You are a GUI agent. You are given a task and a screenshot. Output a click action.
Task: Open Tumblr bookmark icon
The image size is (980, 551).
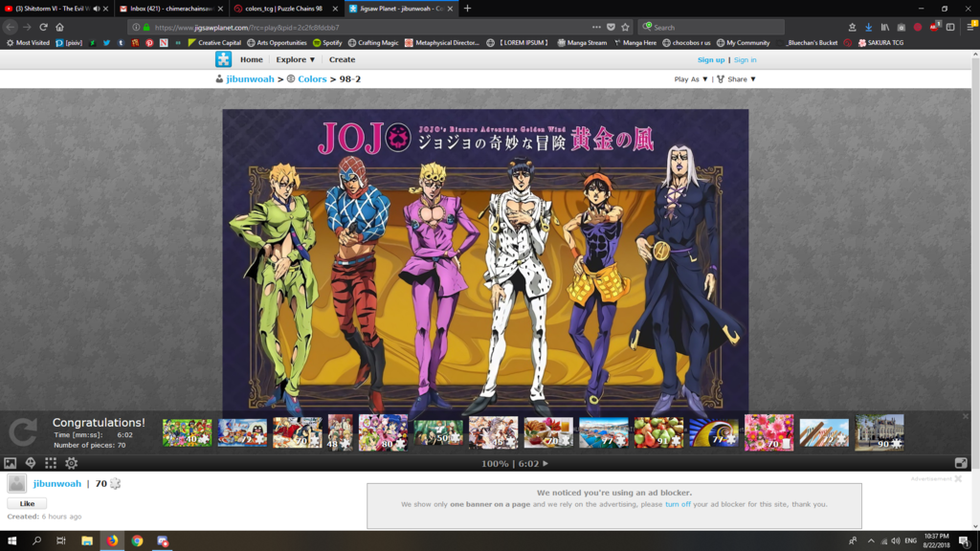coord(121,42)
